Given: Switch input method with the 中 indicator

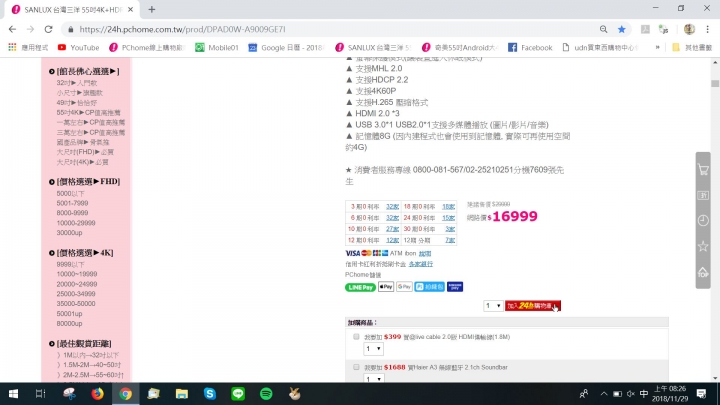Looking at the screenshot, I should pos(644,394).
